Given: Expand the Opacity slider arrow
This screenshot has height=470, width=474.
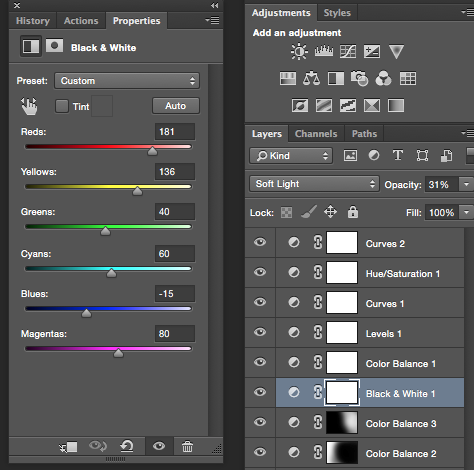Looking at the screenshot, I should coord(466,184).
